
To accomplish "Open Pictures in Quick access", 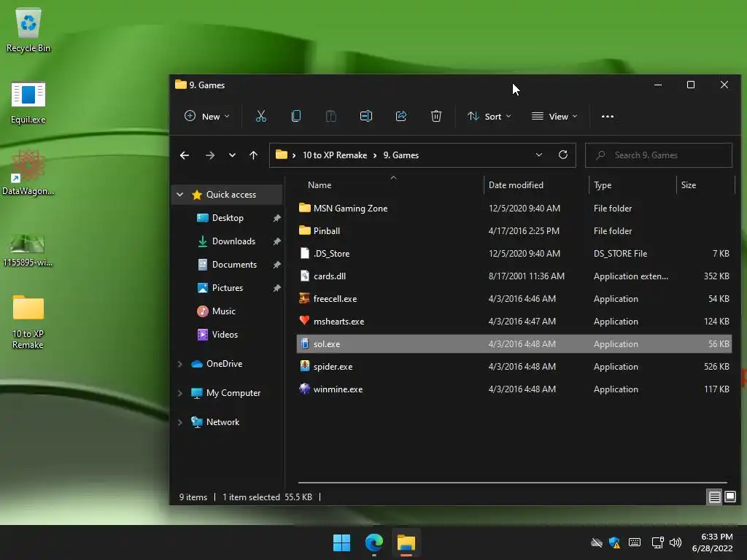I will (228, 287).
